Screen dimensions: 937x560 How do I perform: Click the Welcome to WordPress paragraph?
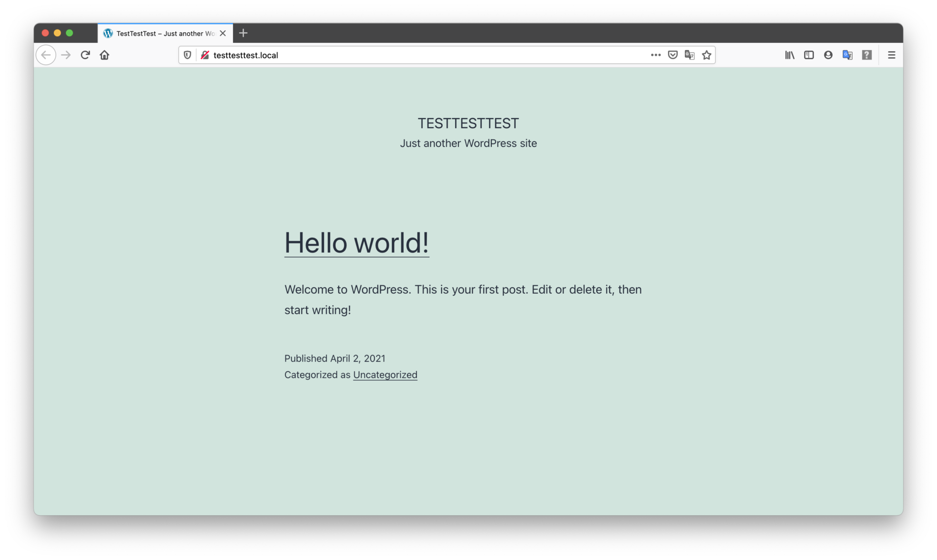click(x=463, y=300)
